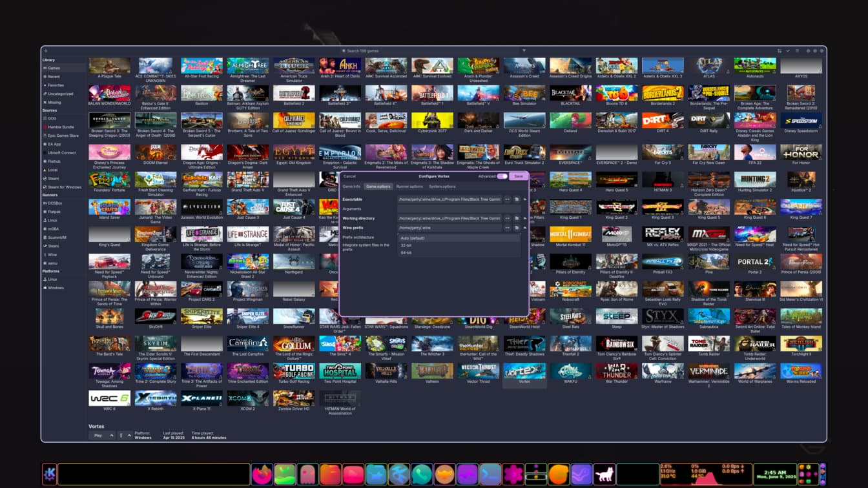This screenshot has width=868, height=488.
Task: Click the Wine prefix path field
Action: pyautogui.click(x=450, y=228)
